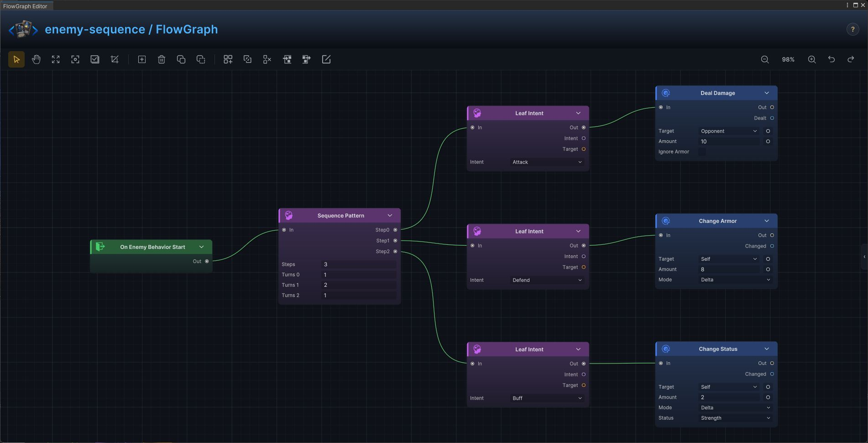Open the Intent dropdown showing Defend
868x443 pixels.
coord(547,280)
